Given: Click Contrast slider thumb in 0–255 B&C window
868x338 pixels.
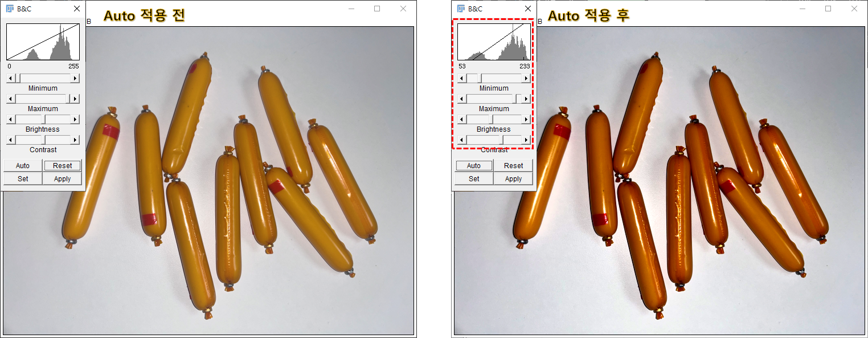Looking at the screenshot, I should coord(43,140).
